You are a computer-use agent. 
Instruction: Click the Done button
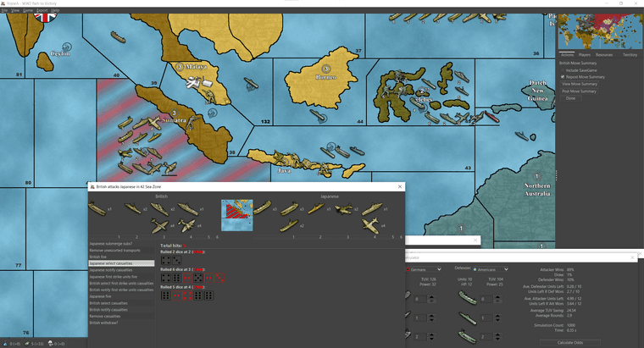click(570, 98)
